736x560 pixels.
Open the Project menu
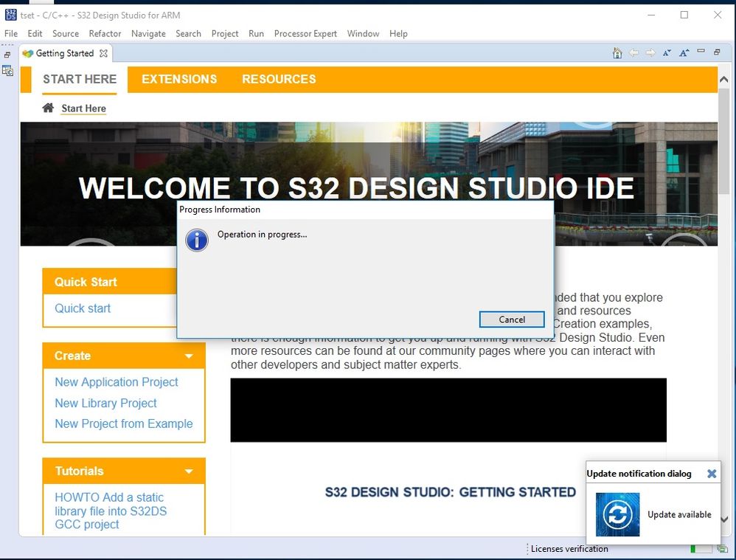point(225,34)
